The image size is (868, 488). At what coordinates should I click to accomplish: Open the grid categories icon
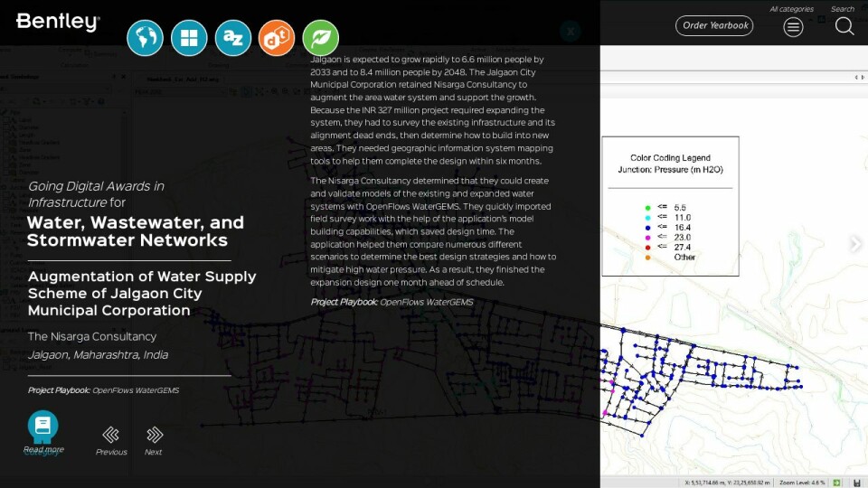click(x=189, y=38)
